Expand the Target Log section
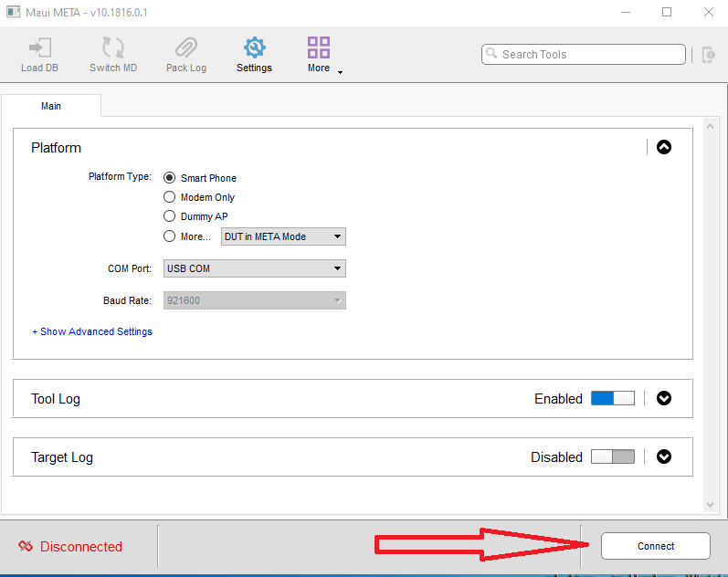Screen dimensions: 728x577 664,456
